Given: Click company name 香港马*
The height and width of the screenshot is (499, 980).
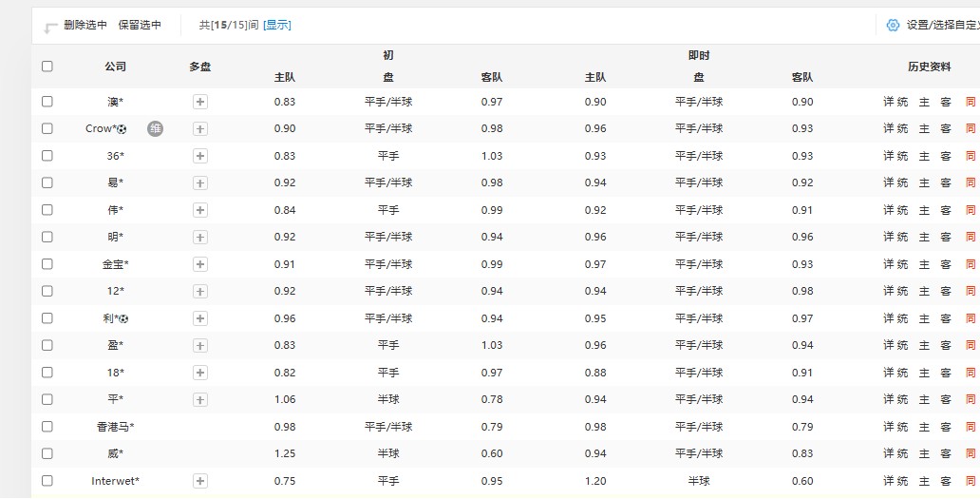Looking at the screenshot, I should click(x=116, y=427).
